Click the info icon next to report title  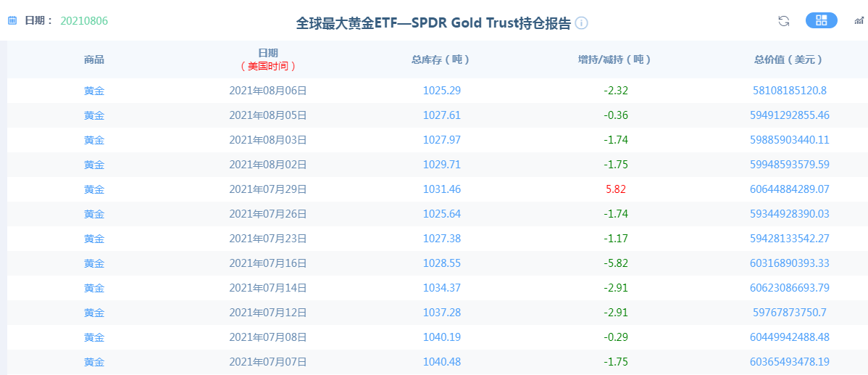[x=581, y=23]
